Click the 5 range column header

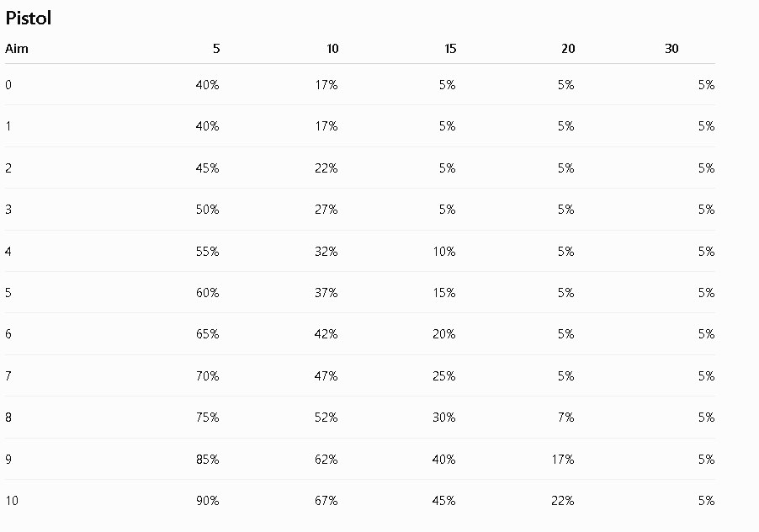(x=216, y=49)
